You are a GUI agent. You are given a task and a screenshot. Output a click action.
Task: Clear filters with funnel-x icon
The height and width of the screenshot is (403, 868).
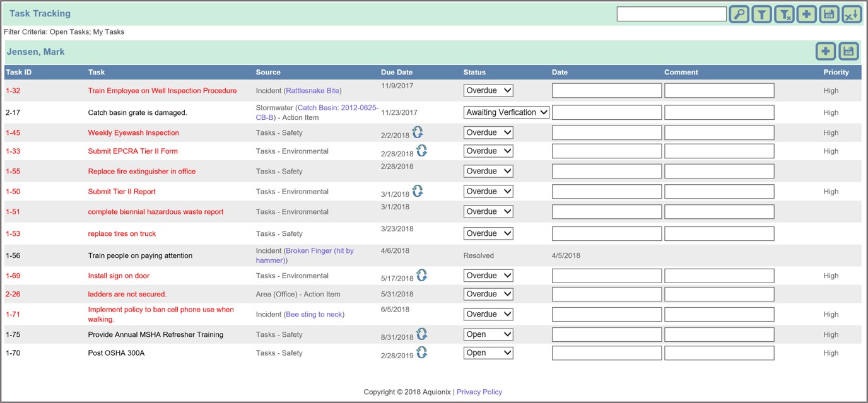[784, 14]
